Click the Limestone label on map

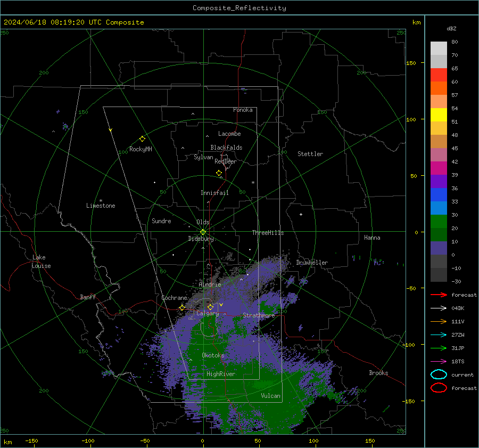[101, 206]
